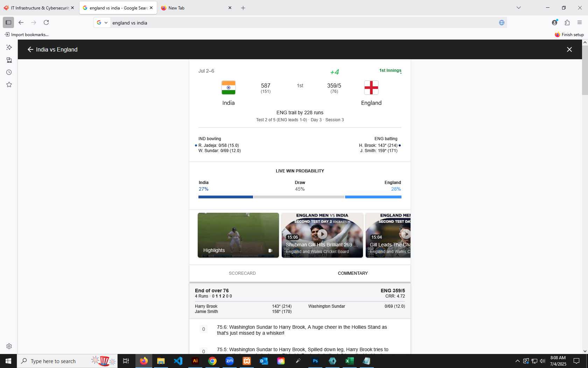Click H. Brook batting score

point(378,145)
